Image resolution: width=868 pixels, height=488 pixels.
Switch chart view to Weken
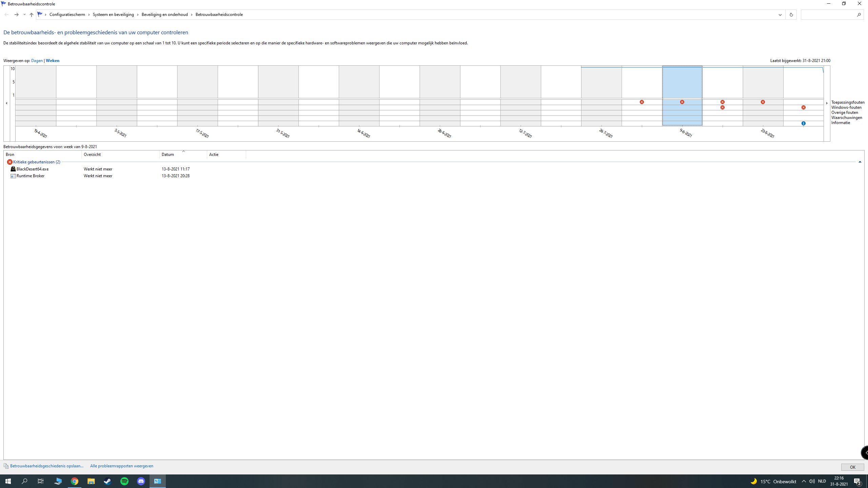[x=53, y=61]
